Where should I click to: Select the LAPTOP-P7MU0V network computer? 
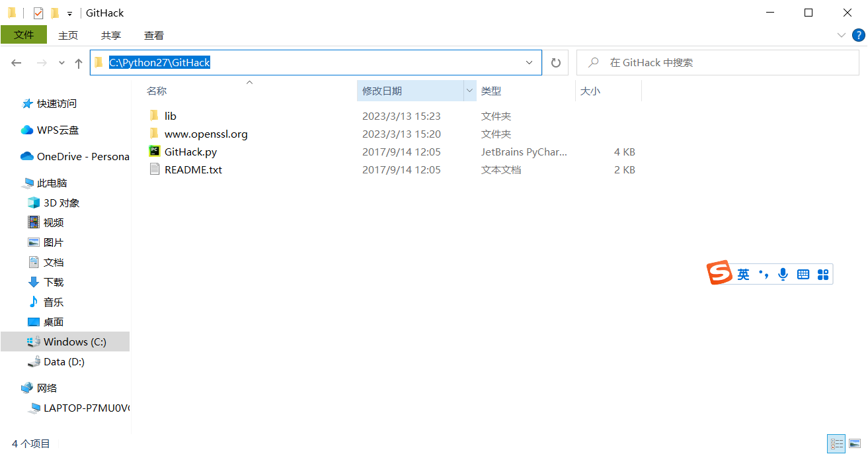tap(87, 408)
